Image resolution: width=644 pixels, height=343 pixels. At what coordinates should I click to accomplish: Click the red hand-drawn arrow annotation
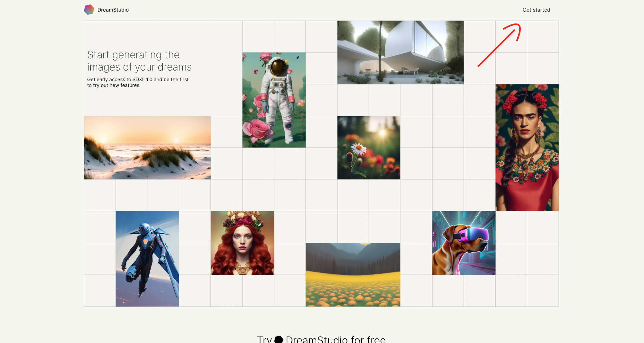click(499, 45)
